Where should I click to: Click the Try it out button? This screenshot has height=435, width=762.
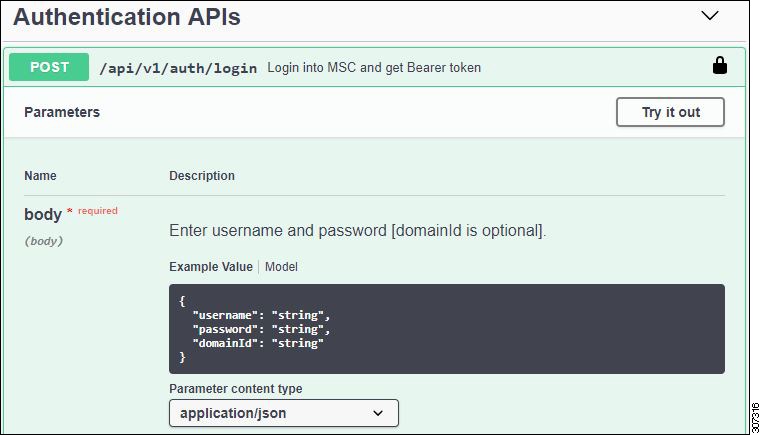click(670, 112)
